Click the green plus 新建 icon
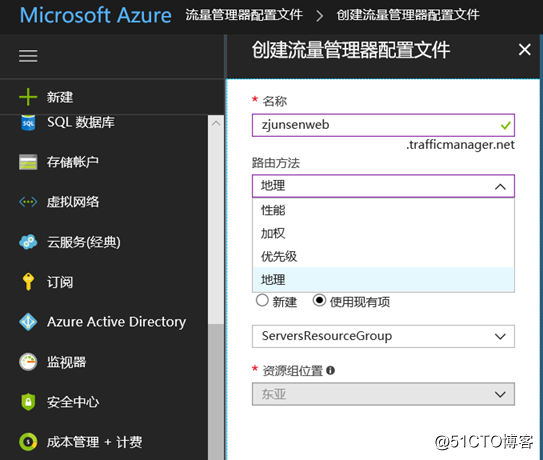543x460 pixels. coord(28,97)
